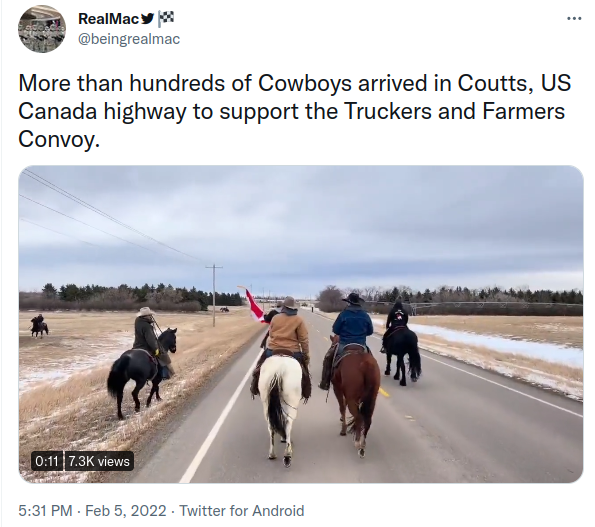Click the RealMac display name
Viewport: 595px width, 527px height.
pos(109,19)
